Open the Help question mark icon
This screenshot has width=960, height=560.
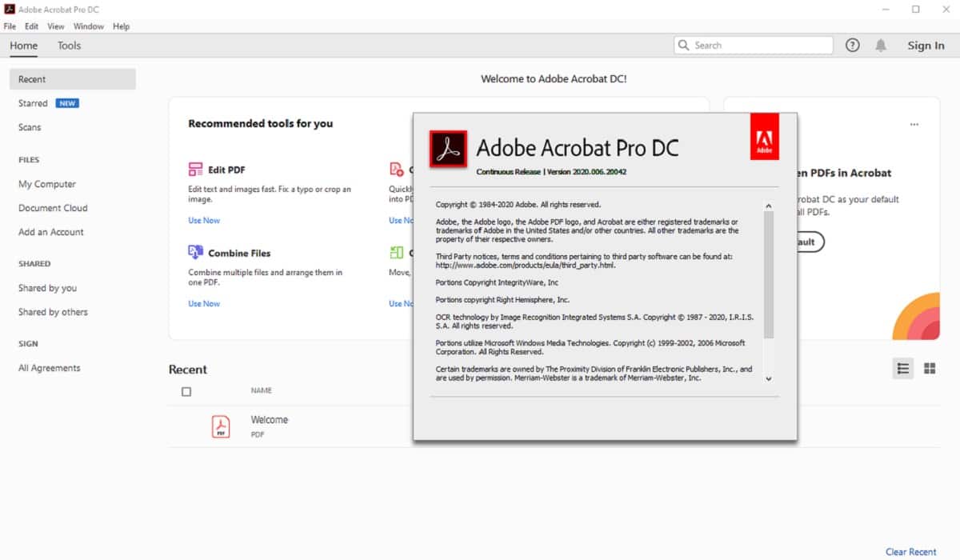tap(853, 46)
